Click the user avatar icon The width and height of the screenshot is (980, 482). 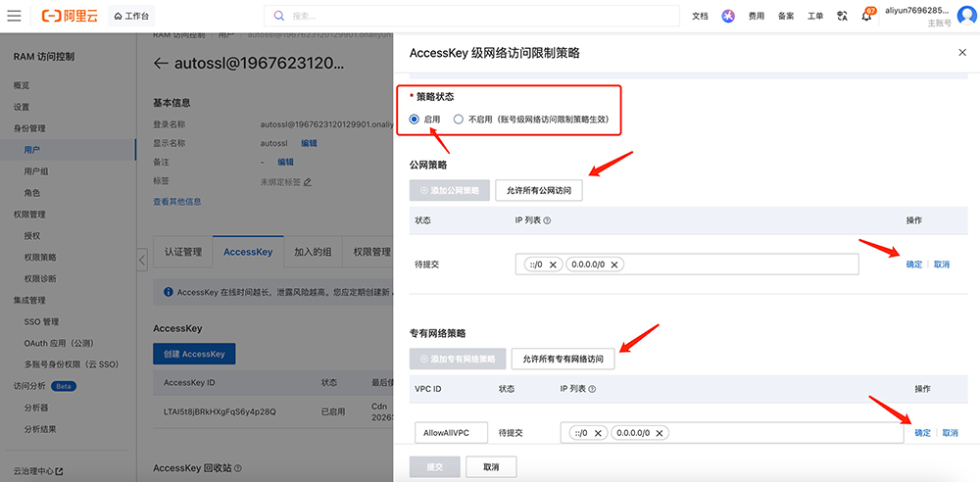[966, 15]
